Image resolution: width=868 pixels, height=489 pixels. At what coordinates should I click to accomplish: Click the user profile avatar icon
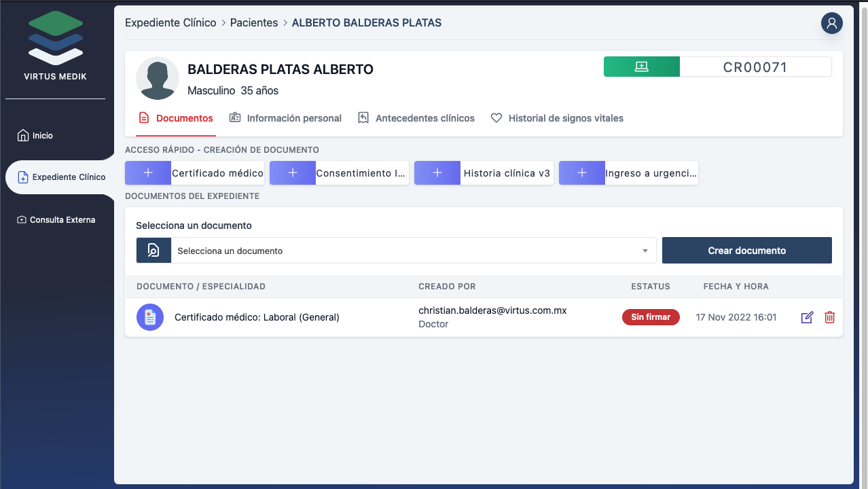(x=831, y=23)
